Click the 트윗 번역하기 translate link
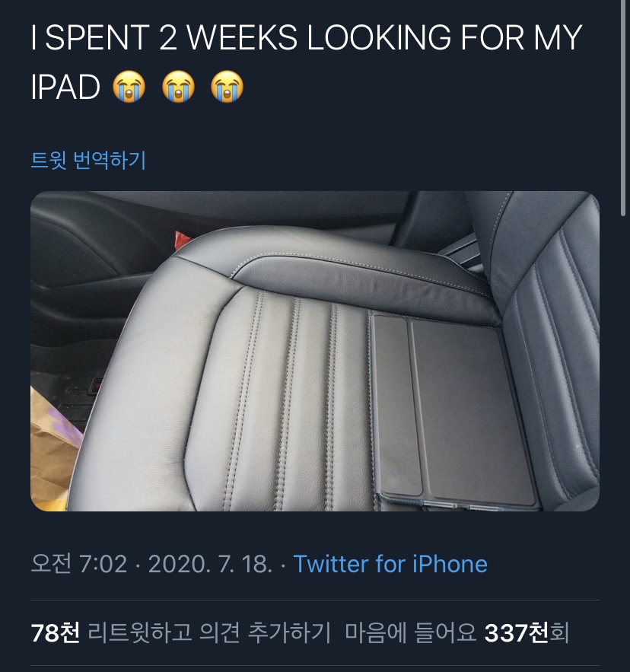This screenshot has width=630, height=672. (88, 161)
